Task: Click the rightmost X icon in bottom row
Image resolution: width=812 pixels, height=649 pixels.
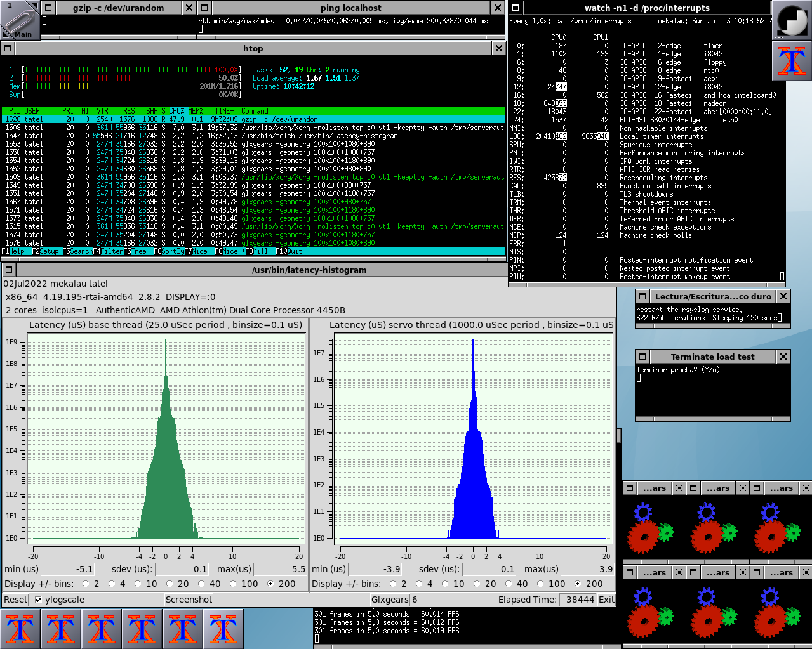Action: point(223,629)
